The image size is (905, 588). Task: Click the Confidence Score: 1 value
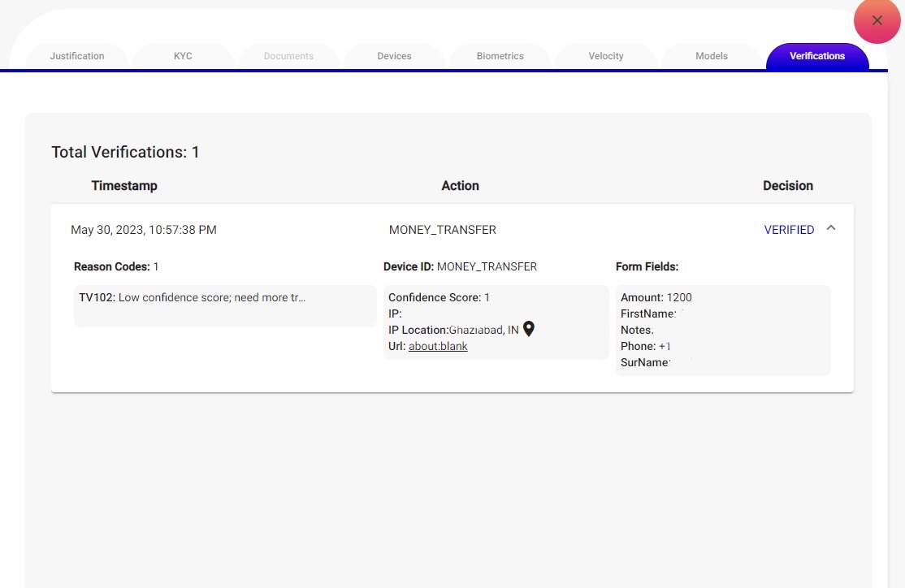coord(439,298)
